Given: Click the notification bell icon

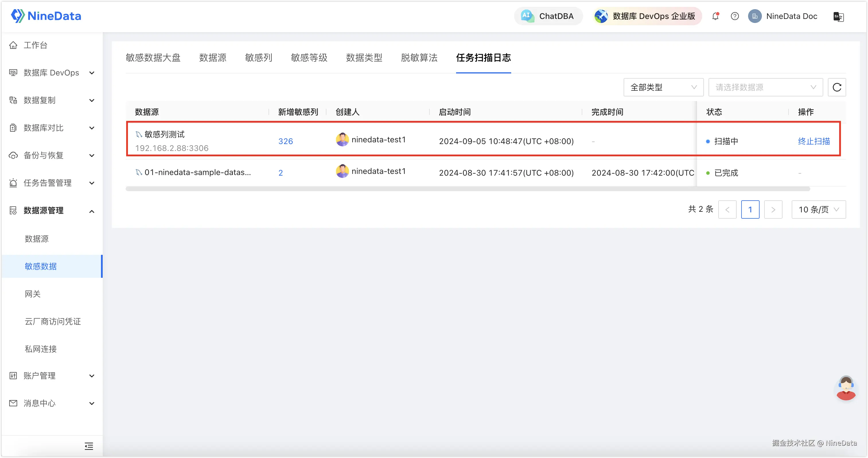Looking at the screenshot, I should (x=715, y=16).
